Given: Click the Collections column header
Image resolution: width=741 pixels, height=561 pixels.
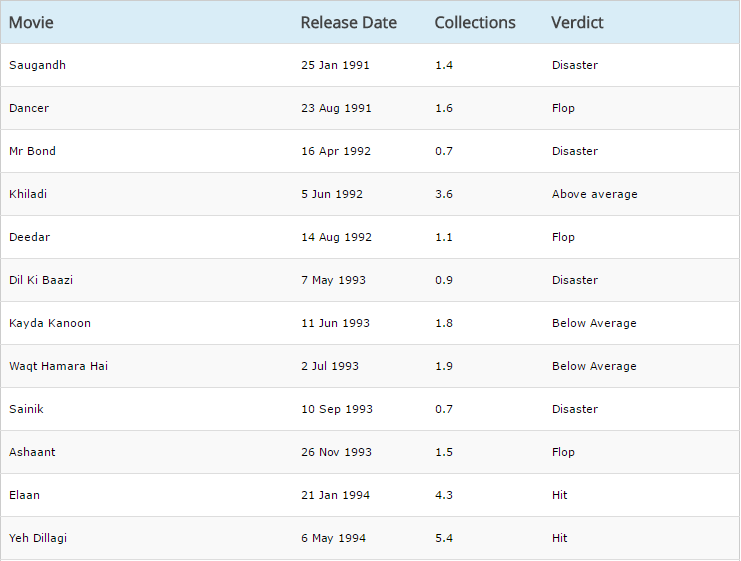Looking at the screenshot, I should click(475, 22).
